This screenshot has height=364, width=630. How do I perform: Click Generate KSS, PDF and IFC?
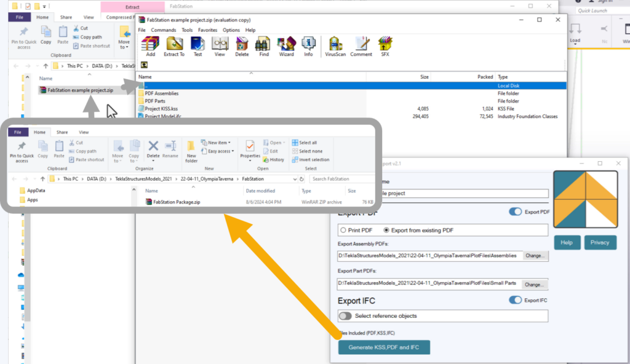tap(384, 347)
